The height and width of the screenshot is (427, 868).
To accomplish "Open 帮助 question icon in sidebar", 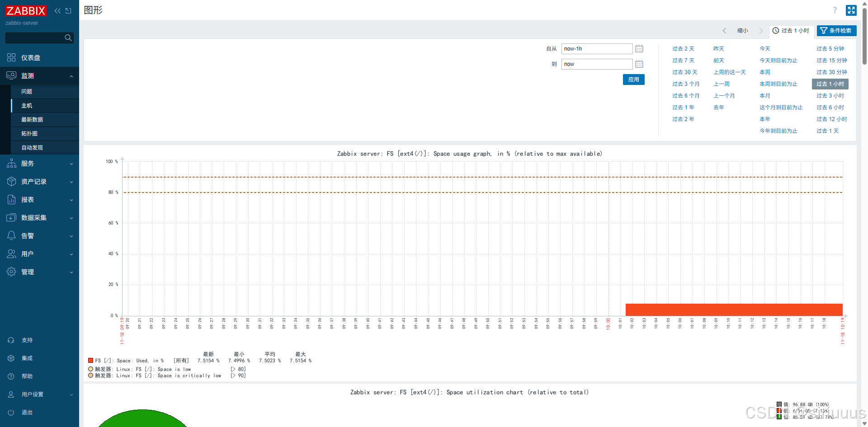I will tap(11, 376).
